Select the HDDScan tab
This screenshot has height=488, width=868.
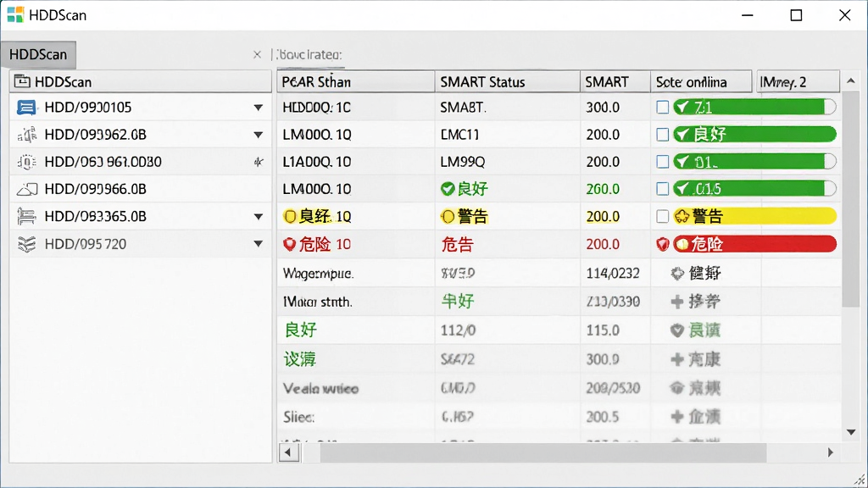(38, 54)
